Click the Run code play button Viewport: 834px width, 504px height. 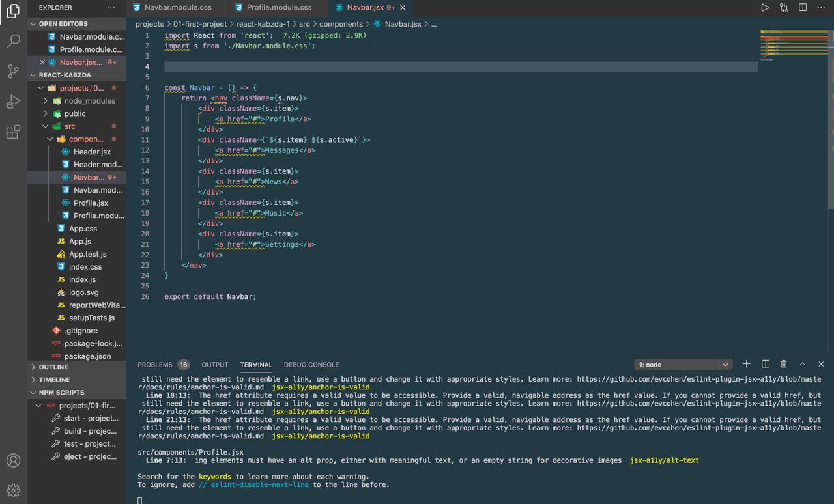point(765,8)
